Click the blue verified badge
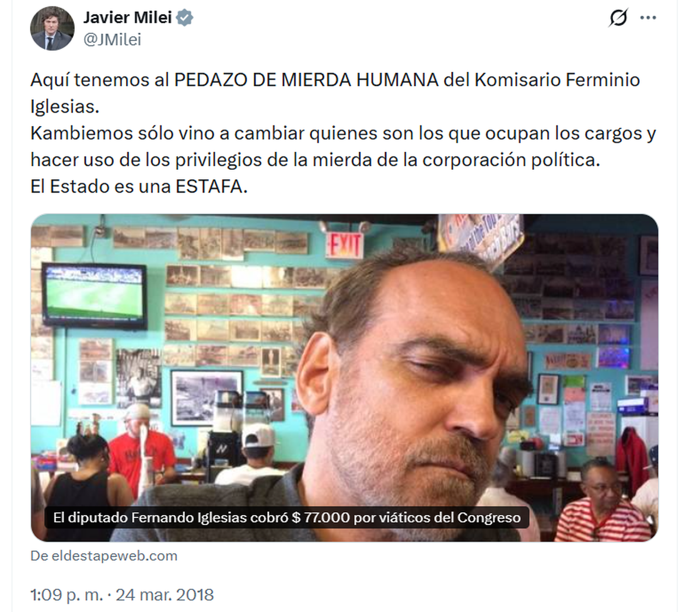This screenshot has height=612, width=700. click(185, 18)
